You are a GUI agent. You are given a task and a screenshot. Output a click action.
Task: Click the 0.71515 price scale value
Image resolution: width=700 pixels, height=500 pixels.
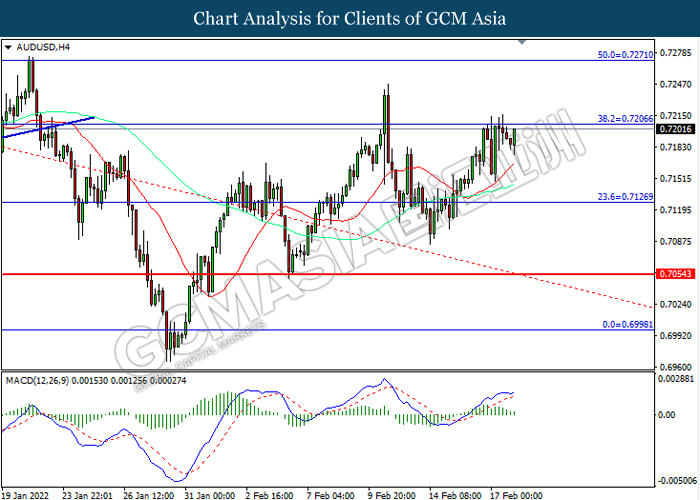(675, 179)
